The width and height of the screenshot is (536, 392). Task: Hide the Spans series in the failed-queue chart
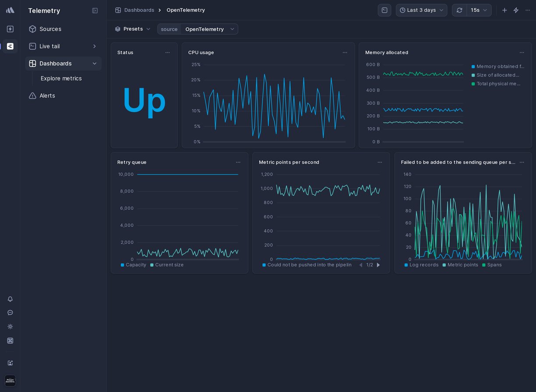tap(494, 265)
